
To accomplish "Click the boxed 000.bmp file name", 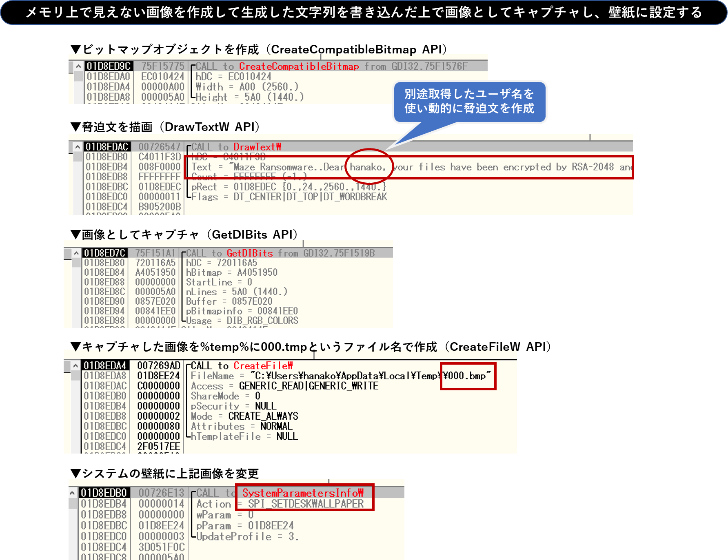I will click(x=467, y=376).
